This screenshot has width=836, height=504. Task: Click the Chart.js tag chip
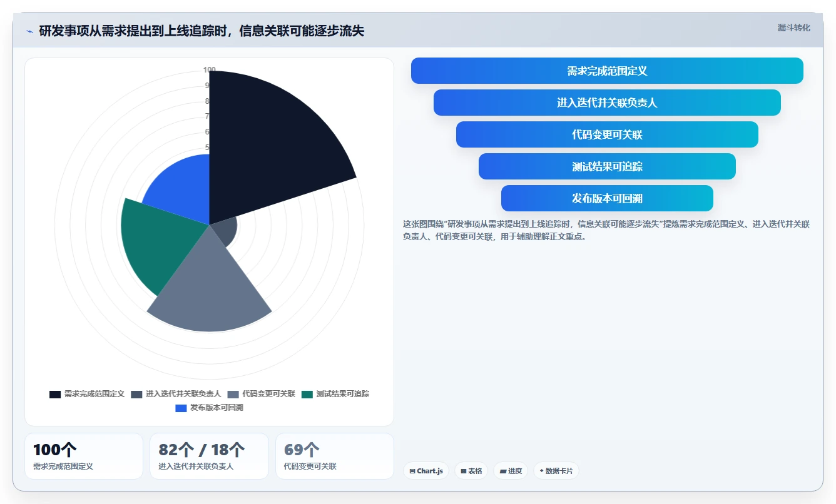tap(426, 471)
